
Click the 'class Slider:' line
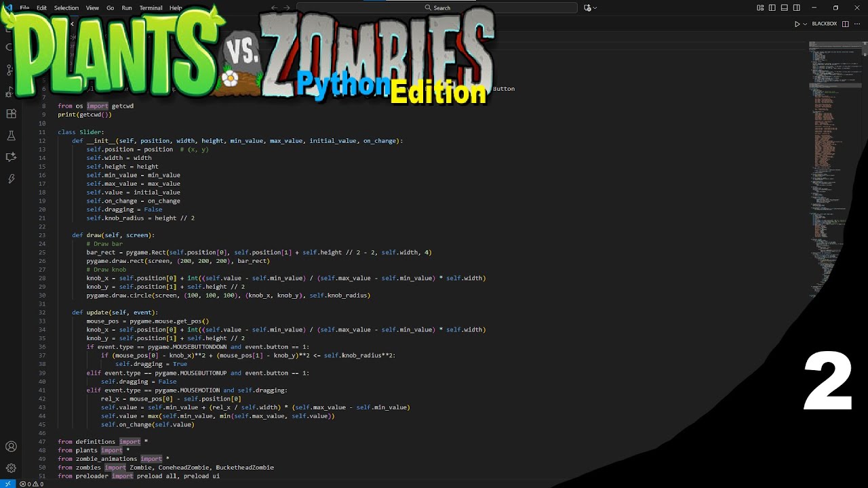(x=81, y=132)
